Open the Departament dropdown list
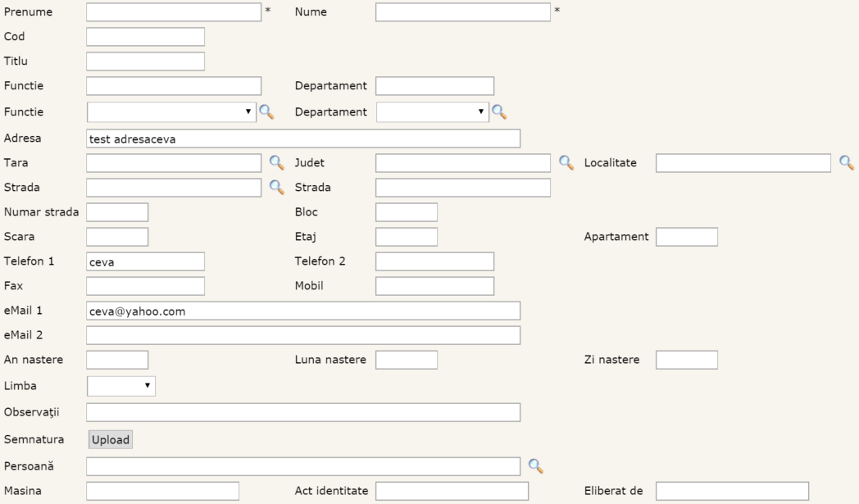This screenshot has height=504, width=859. 433,112
